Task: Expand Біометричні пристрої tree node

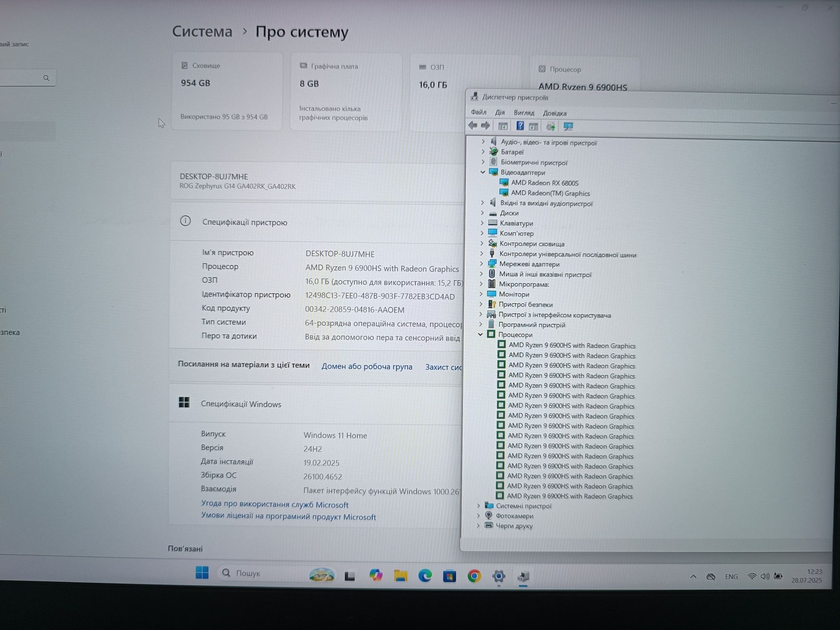Action: point(483,162)
